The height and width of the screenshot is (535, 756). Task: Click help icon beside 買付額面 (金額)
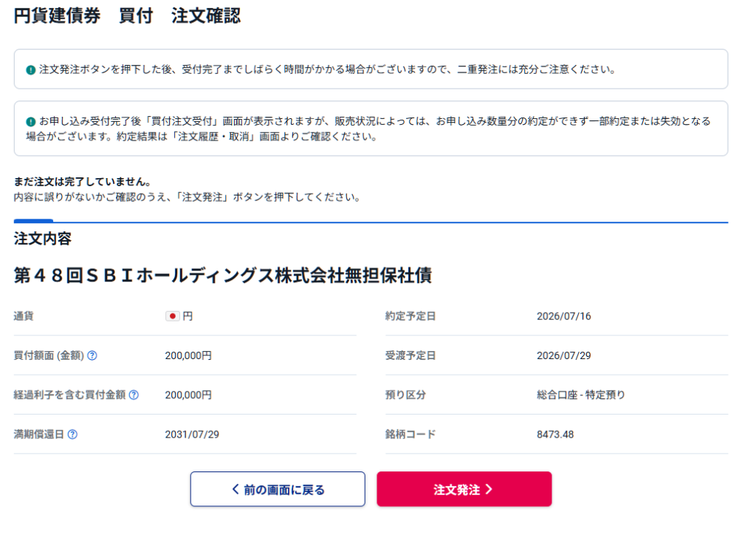[92, 355]
